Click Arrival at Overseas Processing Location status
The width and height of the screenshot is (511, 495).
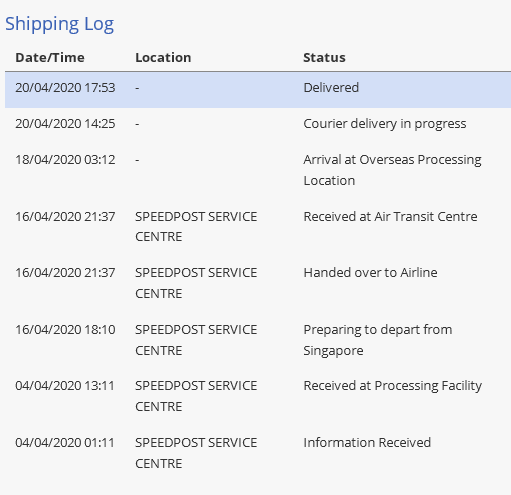point(392,170)
